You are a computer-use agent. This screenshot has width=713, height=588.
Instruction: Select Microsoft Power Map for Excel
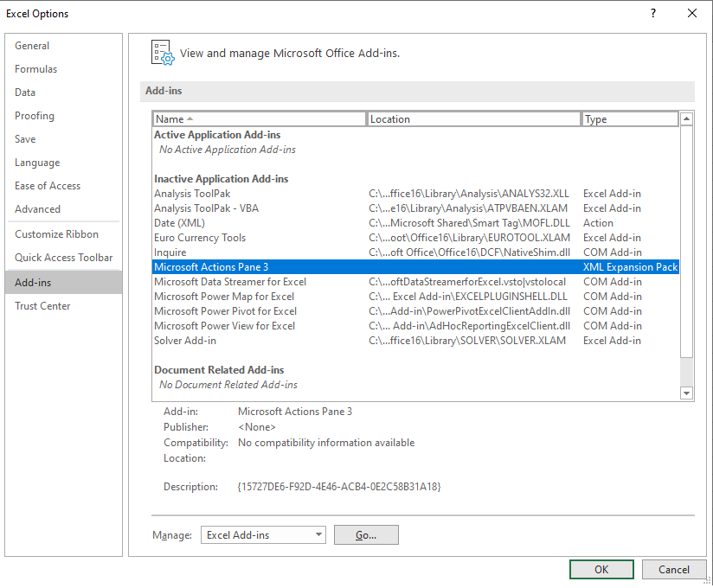415,297
